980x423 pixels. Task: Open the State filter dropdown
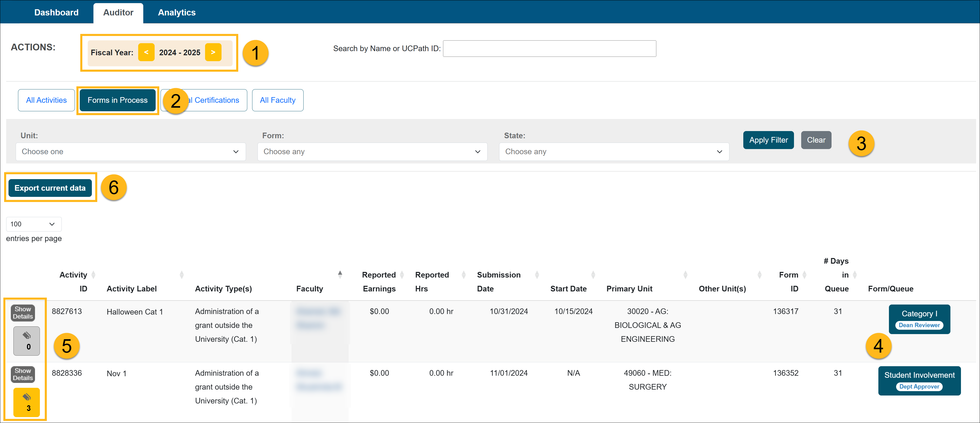614,152
